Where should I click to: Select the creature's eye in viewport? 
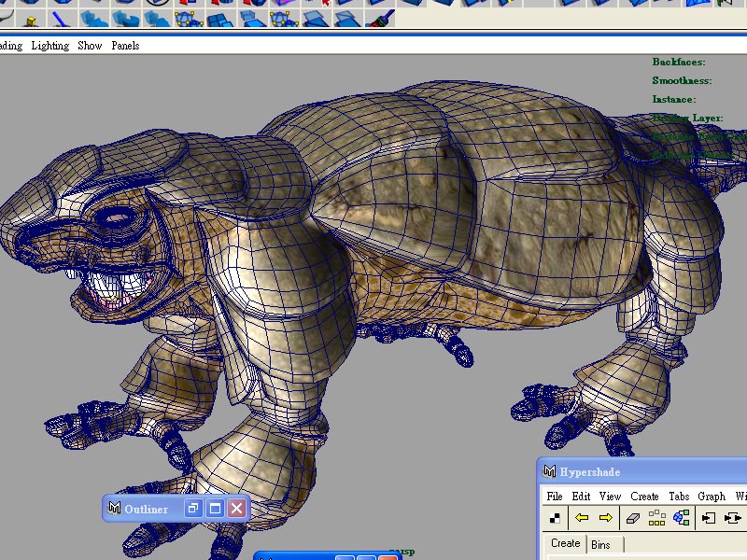(116, 218)
